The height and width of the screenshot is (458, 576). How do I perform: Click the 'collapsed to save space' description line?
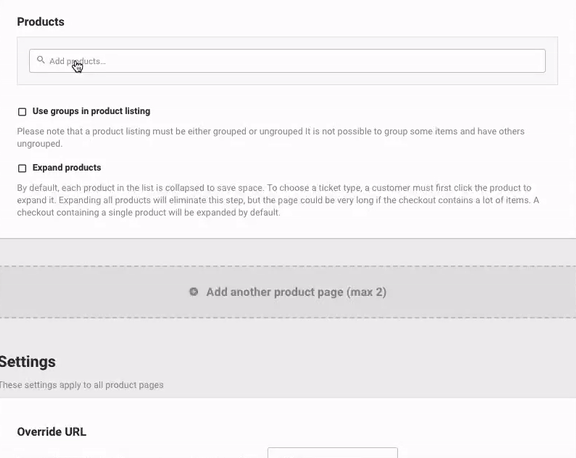274,188
